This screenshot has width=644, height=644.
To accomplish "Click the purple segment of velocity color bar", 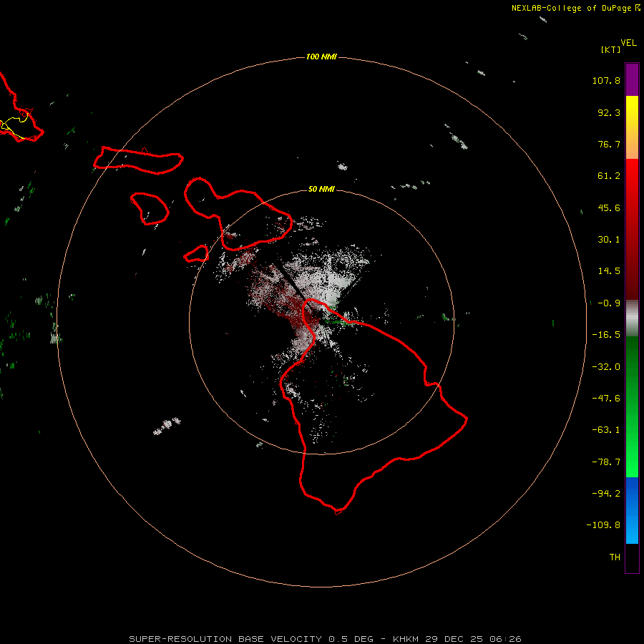I will coord(632,79).
